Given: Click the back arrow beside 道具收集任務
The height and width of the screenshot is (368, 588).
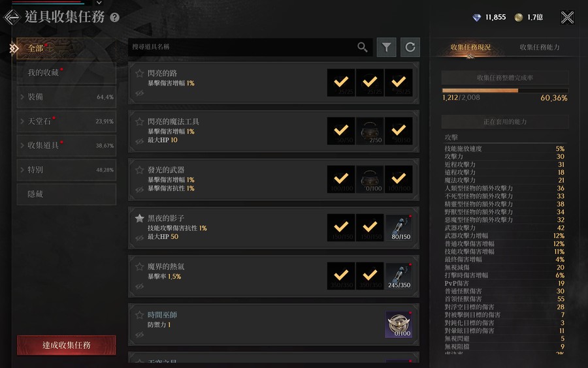Looking at the screenshot, I should [x=12, y=17].
